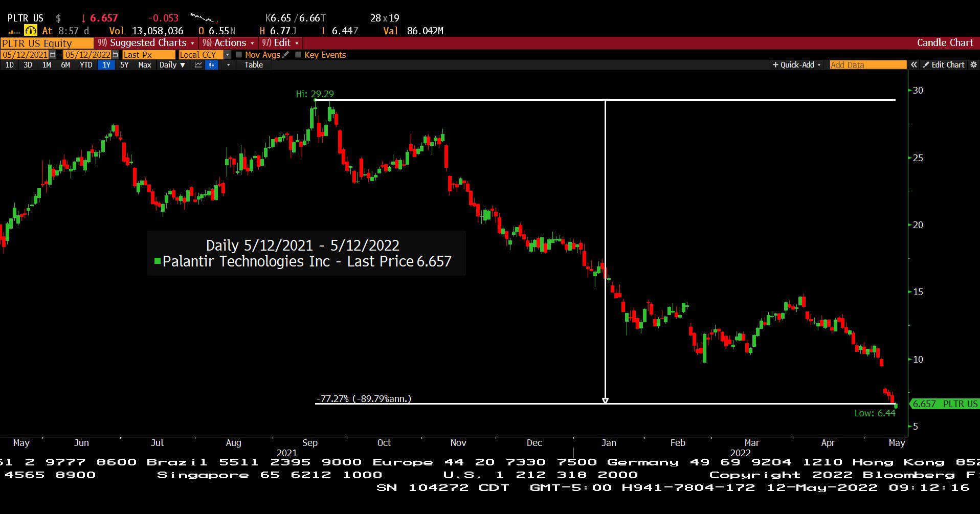Click the intraday sparkline mini chart
Image resolution: width=980 pixels, height=514 pixels.
pos(205,18)
